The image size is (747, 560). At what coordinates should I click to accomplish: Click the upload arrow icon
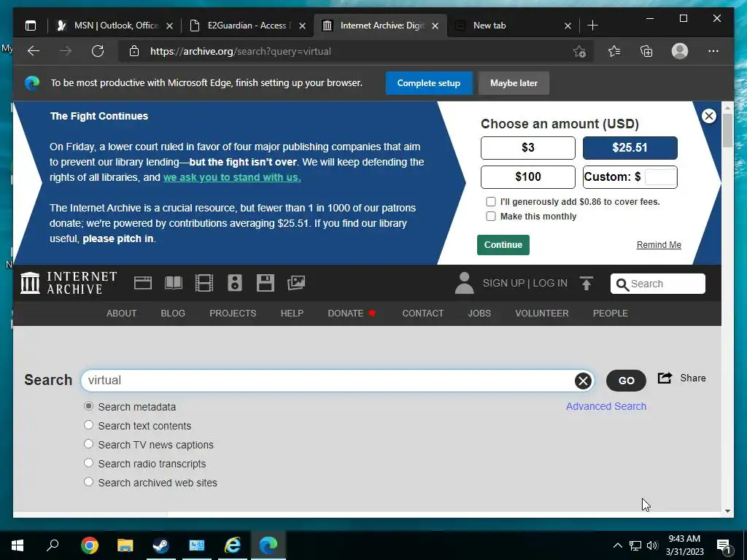point(587,284)
